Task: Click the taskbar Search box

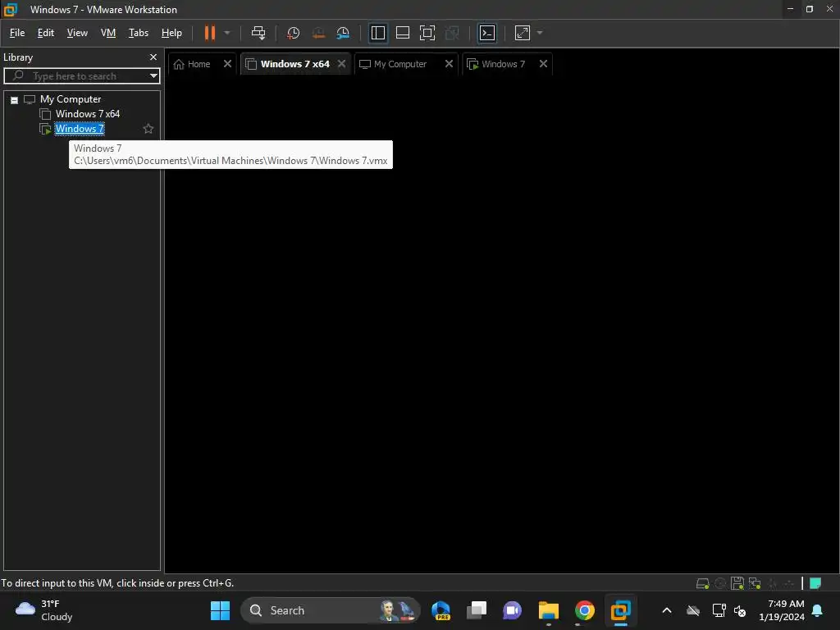Action: coord(330,610)
